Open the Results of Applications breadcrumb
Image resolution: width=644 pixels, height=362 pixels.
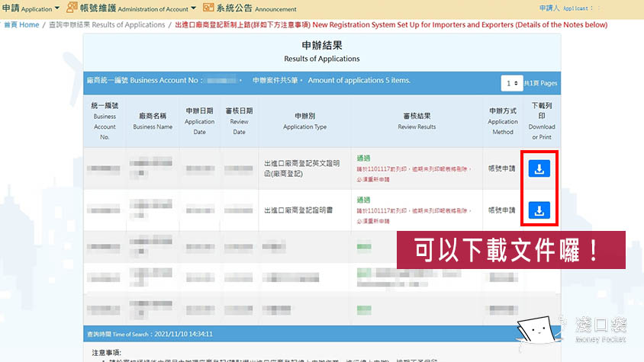pyautogui.click(x=107, y=24)
